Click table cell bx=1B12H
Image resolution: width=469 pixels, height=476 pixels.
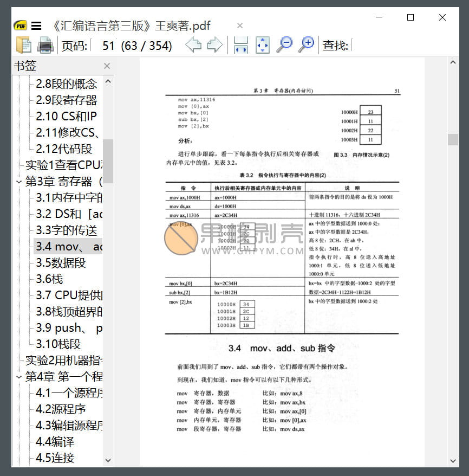pos(225,293)
